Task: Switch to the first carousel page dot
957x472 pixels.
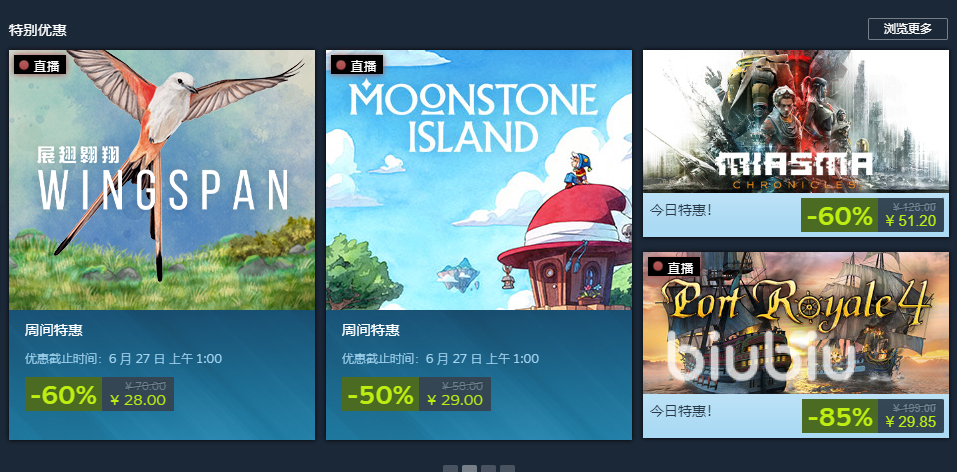Action: (x=450, y=468)
